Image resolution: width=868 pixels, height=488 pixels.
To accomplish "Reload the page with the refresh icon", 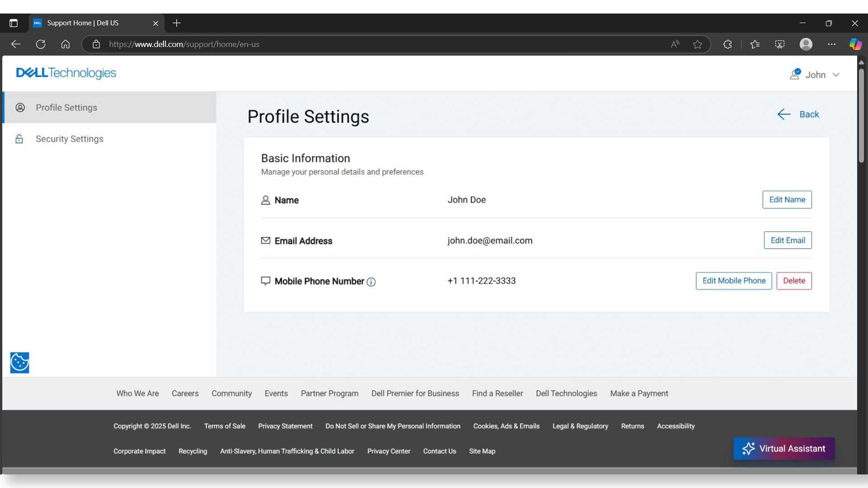I will pyautogui.click(x=40, y=44).
